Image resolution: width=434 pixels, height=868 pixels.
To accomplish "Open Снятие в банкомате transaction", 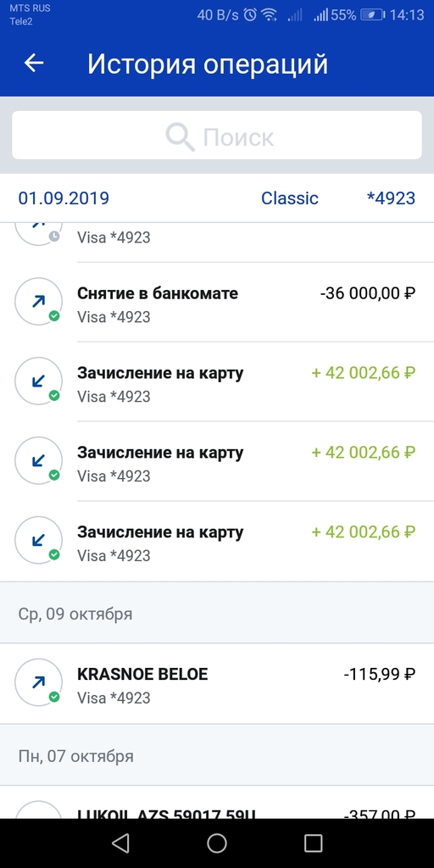I will (217, 303).
